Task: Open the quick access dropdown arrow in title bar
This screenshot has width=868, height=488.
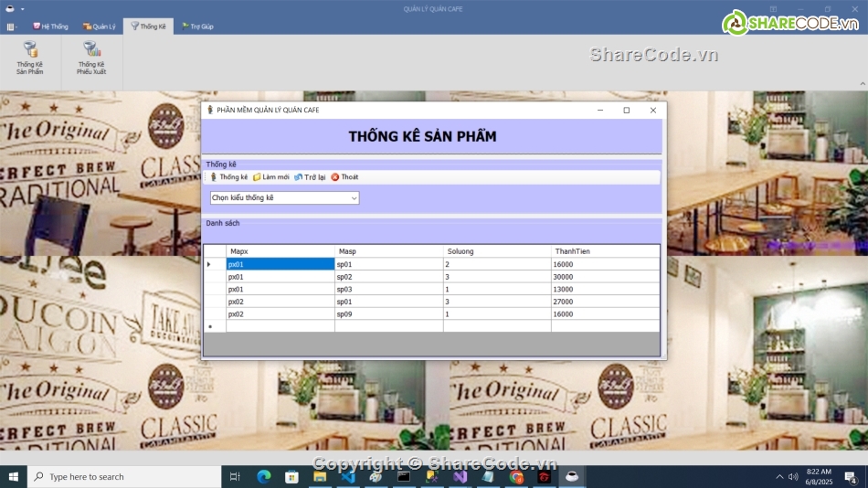Action: click(x=23, y=9)
